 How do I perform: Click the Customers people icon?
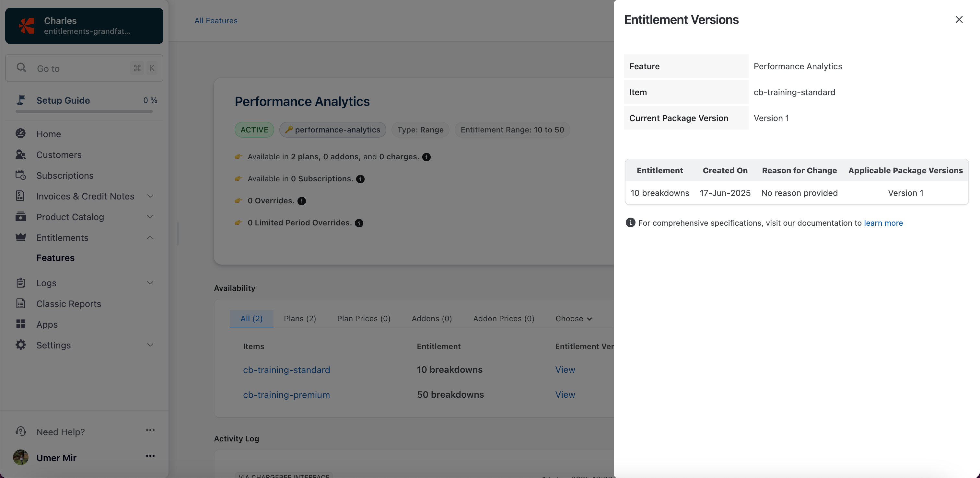point(20,154)
